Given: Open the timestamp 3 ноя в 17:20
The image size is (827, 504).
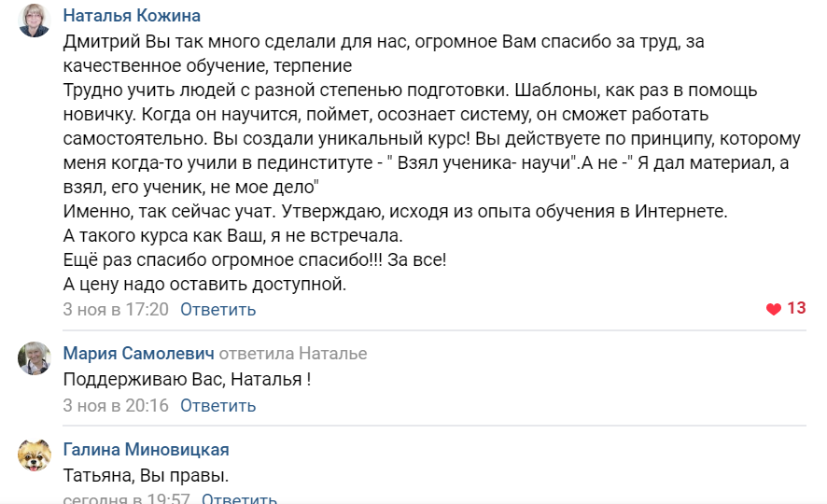Looking at the screenshot, I should (x=116, y=310).
